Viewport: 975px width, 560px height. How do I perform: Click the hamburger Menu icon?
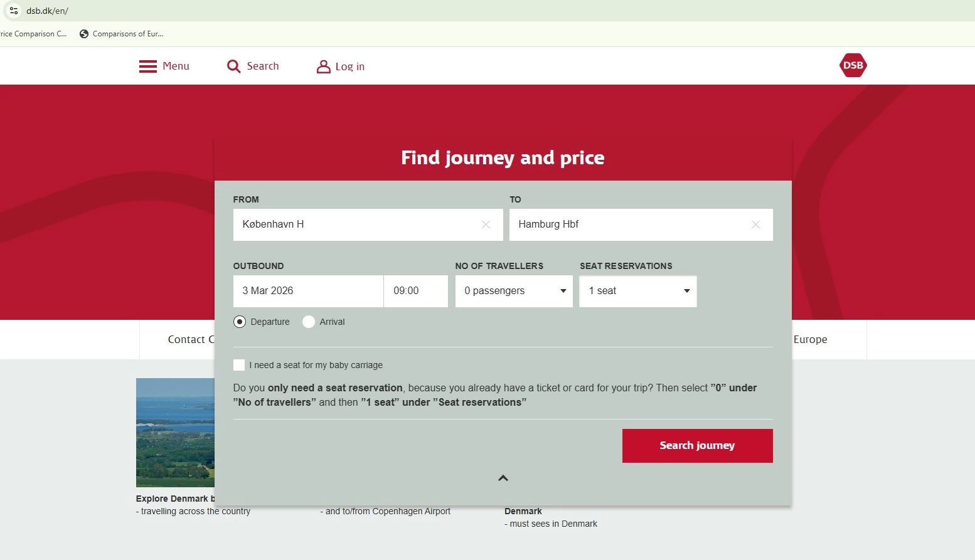click(x=148, y=66)
